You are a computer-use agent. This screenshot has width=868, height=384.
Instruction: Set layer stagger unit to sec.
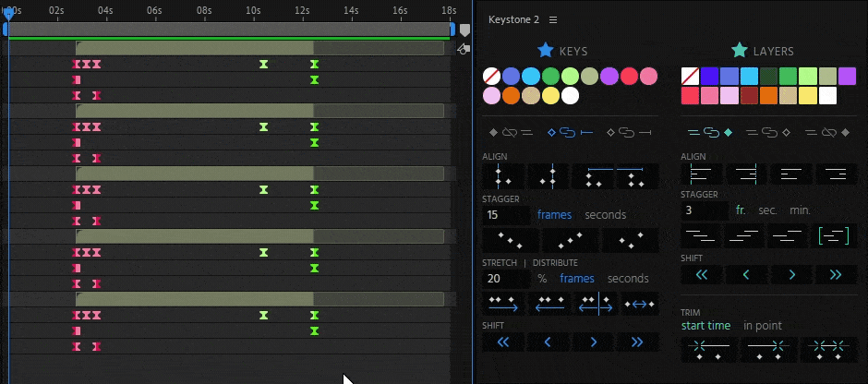(767, 210)
